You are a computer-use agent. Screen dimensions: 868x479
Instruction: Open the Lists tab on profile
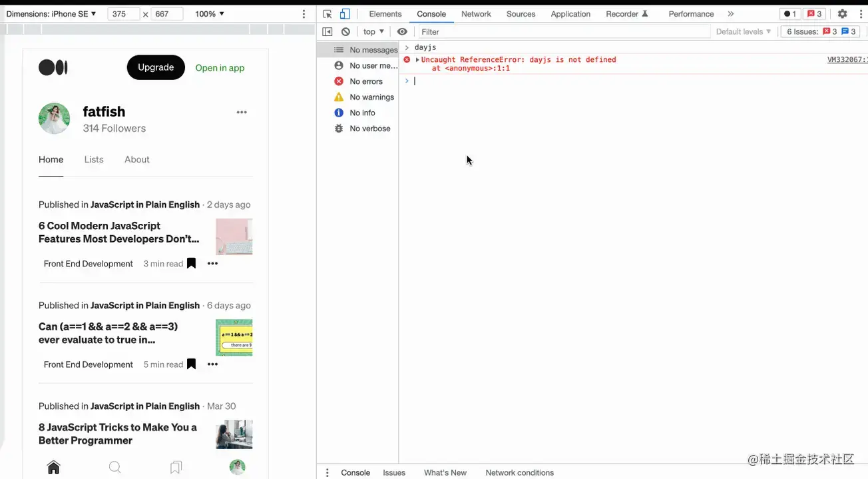click(x=94, y=159)
